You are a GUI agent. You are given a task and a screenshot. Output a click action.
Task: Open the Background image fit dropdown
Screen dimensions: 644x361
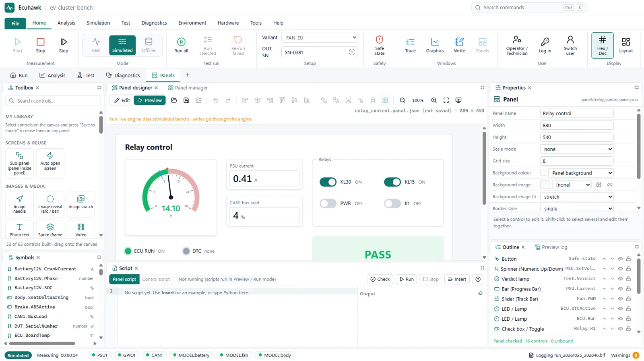coord(577,197)
